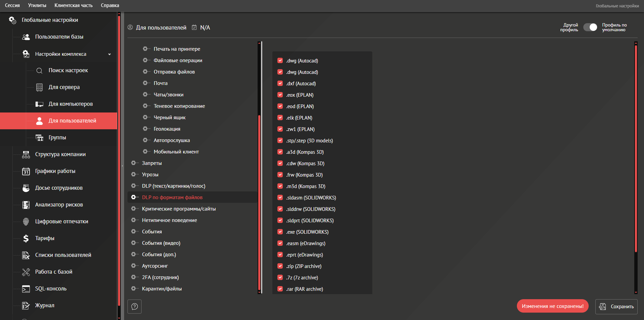Viewport: 644px width, 320px height.
Task: Click the Сохранить button
Action: (x=616, y=307)
